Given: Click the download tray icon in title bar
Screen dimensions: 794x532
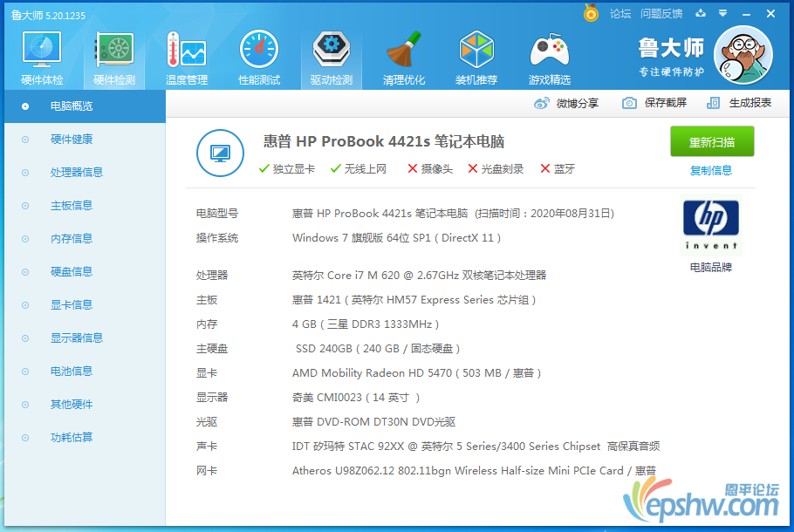Looking at the screenshot, I should [701, 14].
